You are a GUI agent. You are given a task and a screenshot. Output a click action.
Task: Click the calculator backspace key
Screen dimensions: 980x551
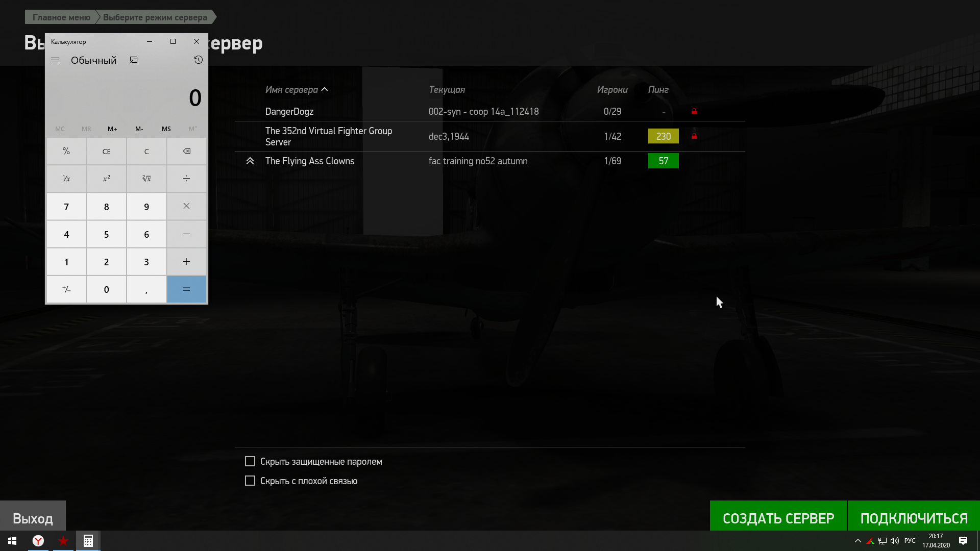187,151
